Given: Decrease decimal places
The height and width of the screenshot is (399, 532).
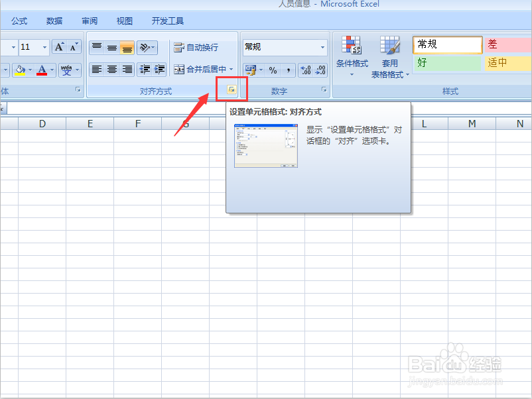Looking at the screenshot, I should coord(320,70).
